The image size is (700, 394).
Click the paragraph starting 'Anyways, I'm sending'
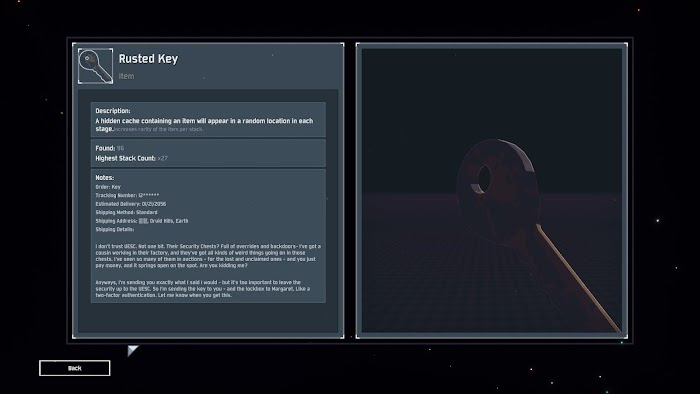203,289
